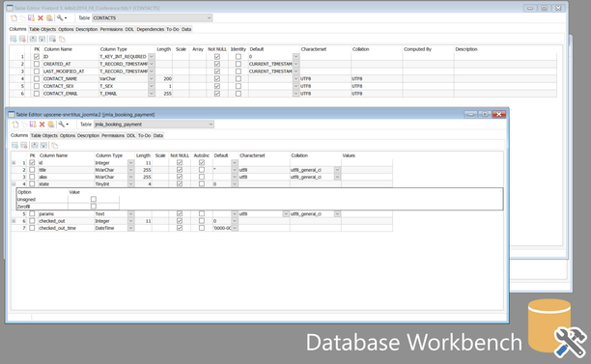Viewport: 591px width, 364px height.
Task: Click Save icon in jmla_booking_payment editor toolbar
Action: coord(33,125)
